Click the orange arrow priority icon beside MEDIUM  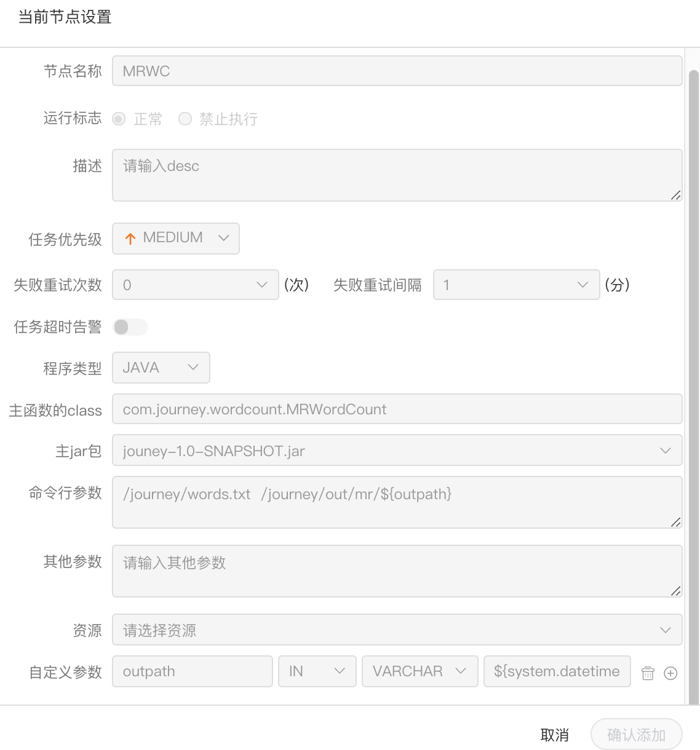[x=130, y=239]
